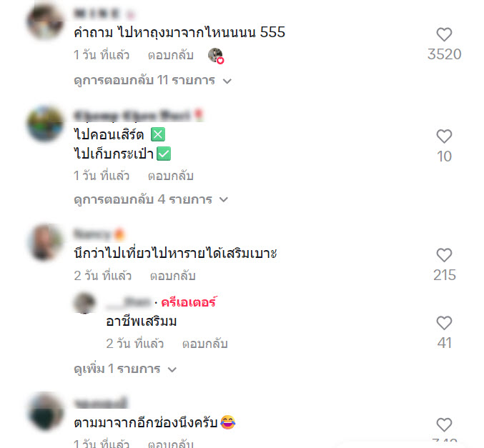Open the creator's avatar in the reply
The height and width of the screenshot is (448, 484).
(84, 303)
